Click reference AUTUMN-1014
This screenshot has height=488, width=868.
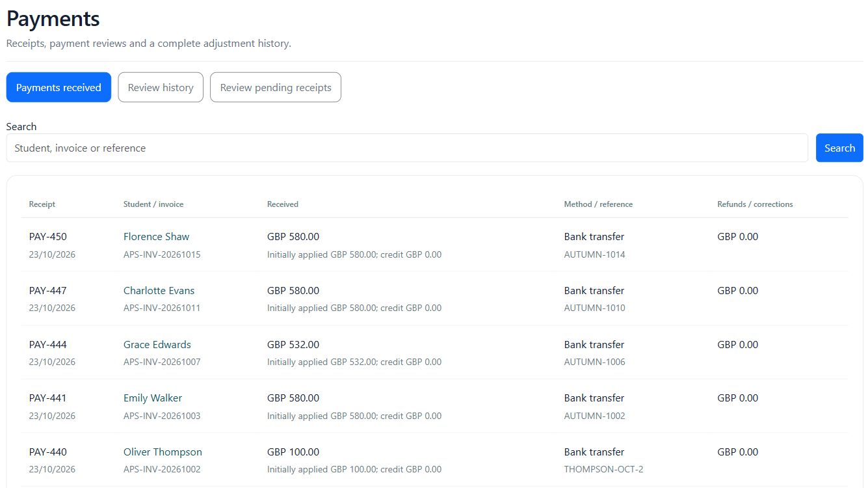coord(595,254)
